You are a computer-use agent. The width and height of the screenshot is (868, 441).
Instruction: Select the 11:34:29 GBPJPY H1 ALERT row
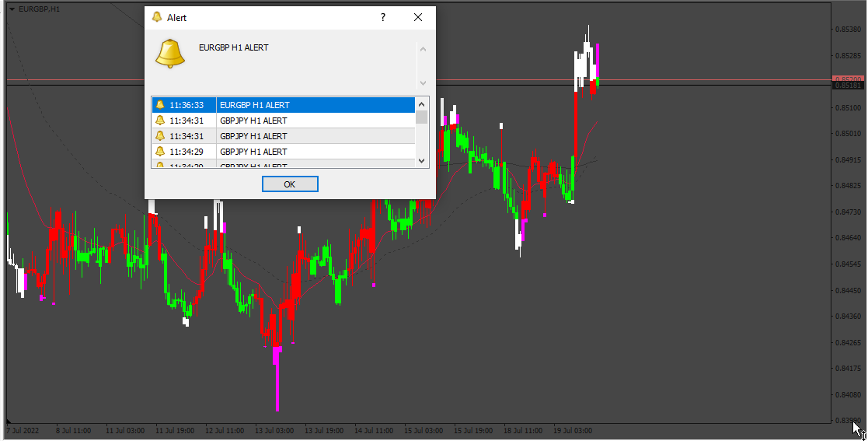coord(284,151)
